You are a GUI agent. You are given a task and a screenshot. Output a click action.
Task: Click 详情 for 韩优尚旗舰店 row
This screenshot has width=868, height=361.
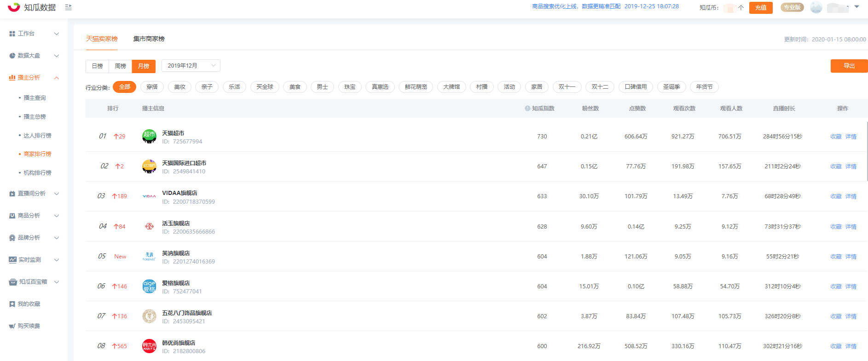(851, 346)
